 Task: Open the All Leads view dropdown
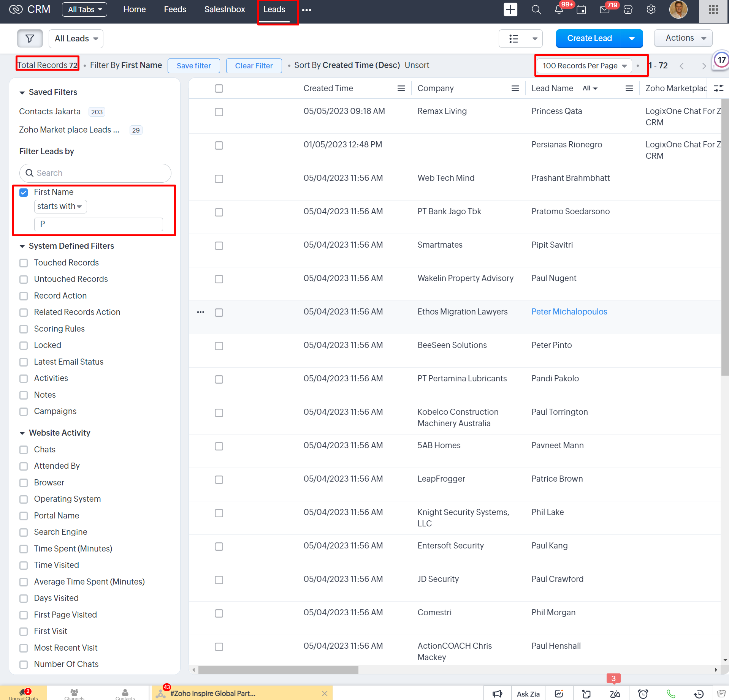coord(76,39)
